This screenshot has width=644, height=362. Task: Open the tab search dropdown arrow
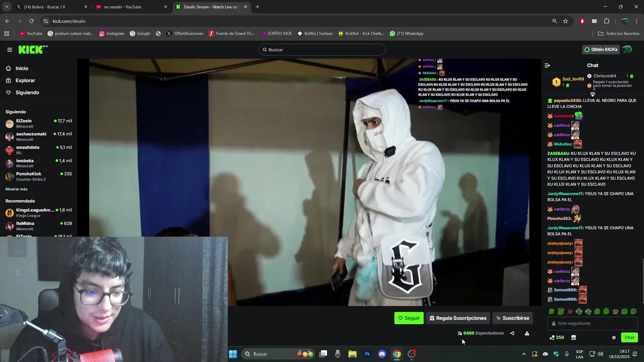pyautogui.click(x=7, y=7)
